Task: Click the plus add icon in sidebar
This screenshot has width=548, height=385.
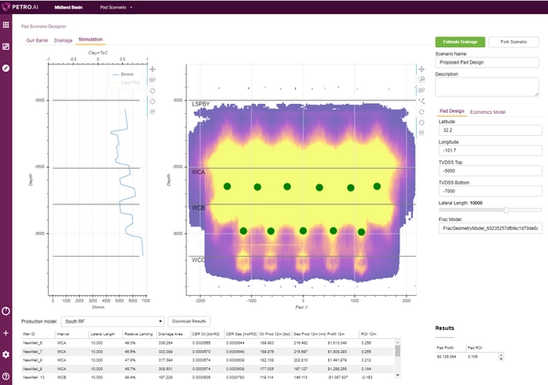Action: point(6,333)
